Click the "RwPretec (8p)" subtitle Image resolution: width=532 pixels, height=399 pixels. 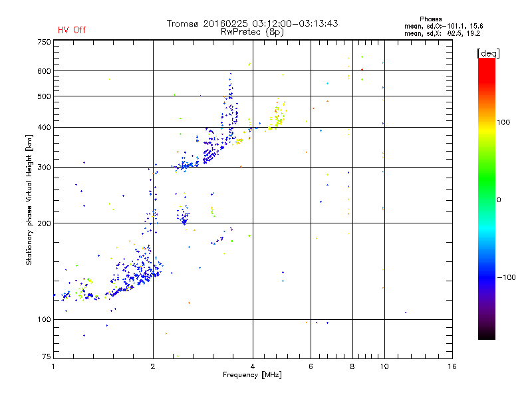point(252,32)
